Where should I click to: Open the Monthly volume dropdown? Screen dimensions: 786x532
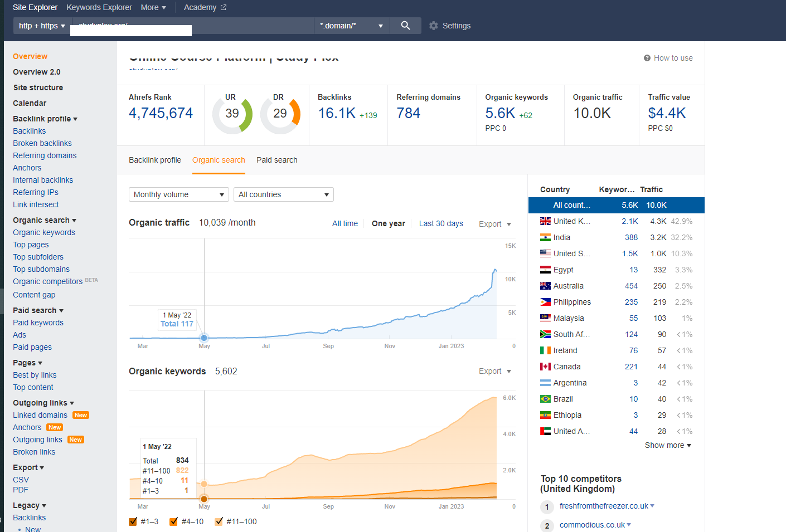(x=179, y=194)
